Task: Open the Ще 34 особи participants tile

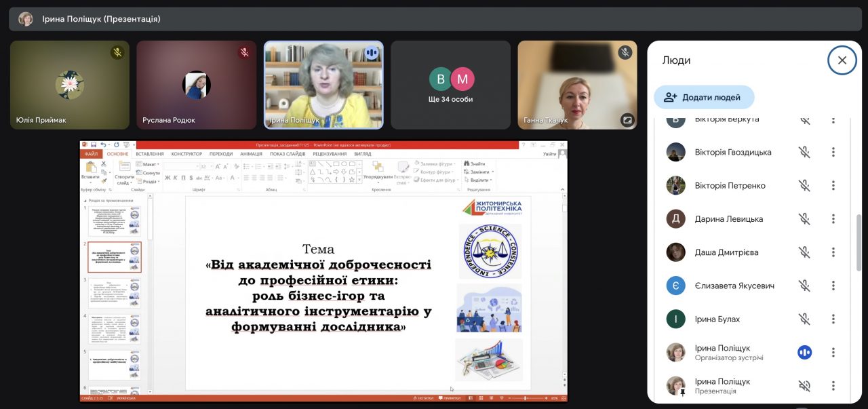Action: 450,85
